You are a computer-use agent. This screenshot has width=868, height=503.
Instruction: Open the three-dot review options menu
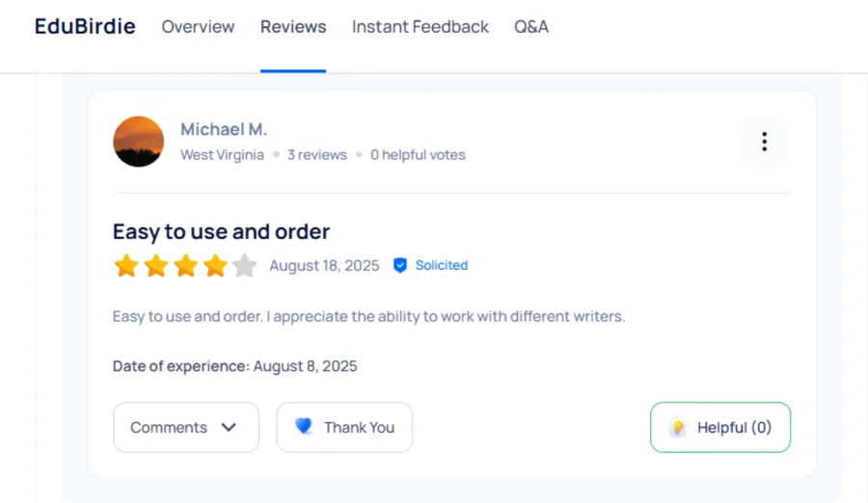coord(765,142)
